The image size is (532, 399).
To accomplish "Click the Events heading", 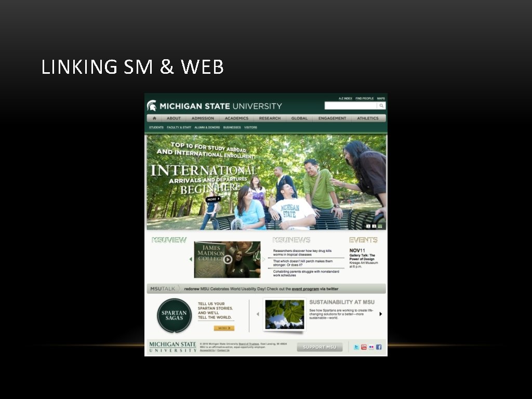I will click(x=363, y=240).
